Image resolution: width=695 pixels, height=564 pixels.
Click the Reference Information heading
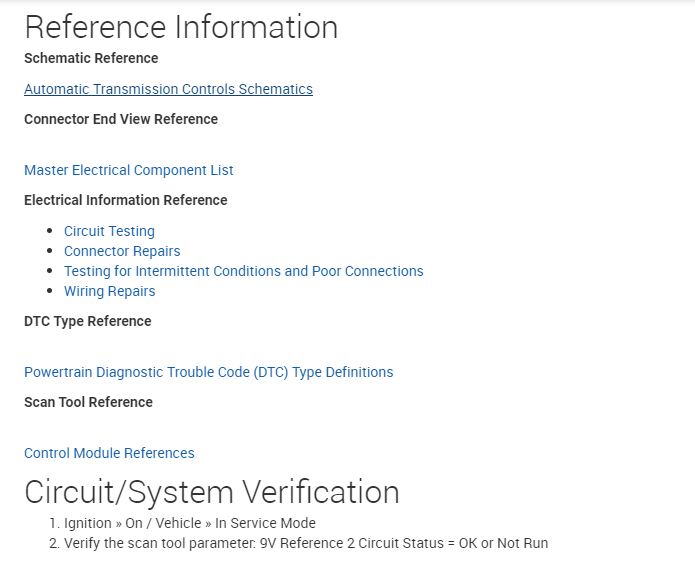[181, 27]
